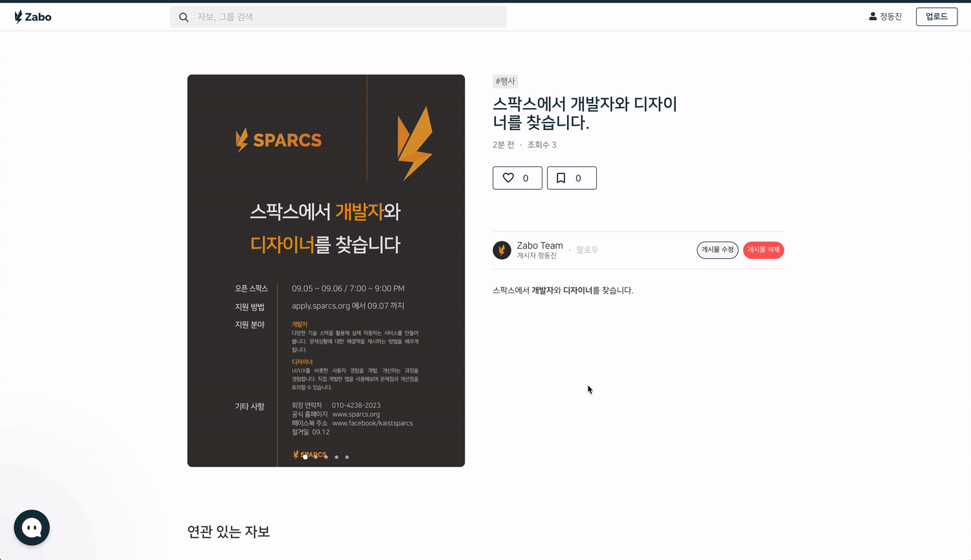Screen dimensions: 971x560
Task: Select the fifth carousel dot
Action: (347, 457)
